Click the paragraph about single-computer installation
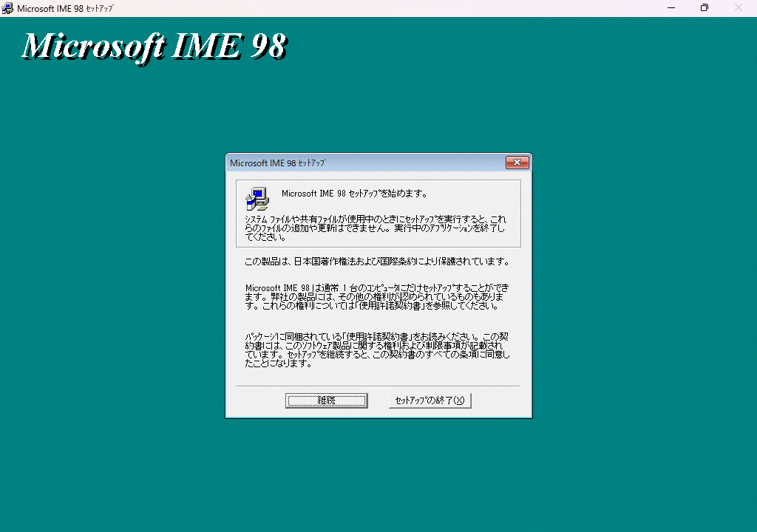The width and height of the screenshot is (757, 532). [377, 293]
